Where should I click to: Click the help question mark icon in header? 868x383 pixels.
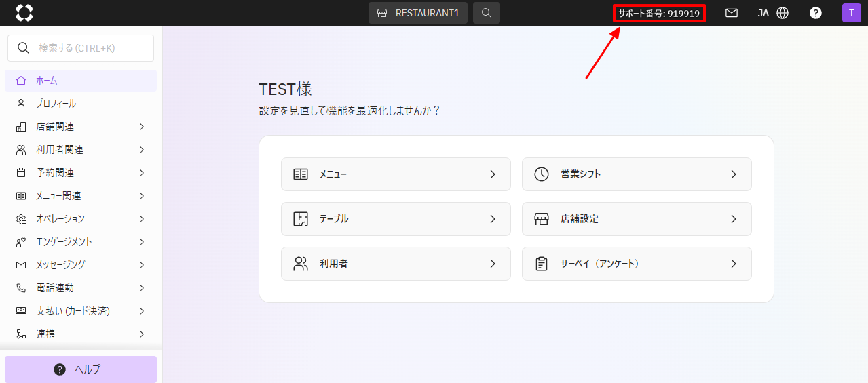tap(816, 13)
